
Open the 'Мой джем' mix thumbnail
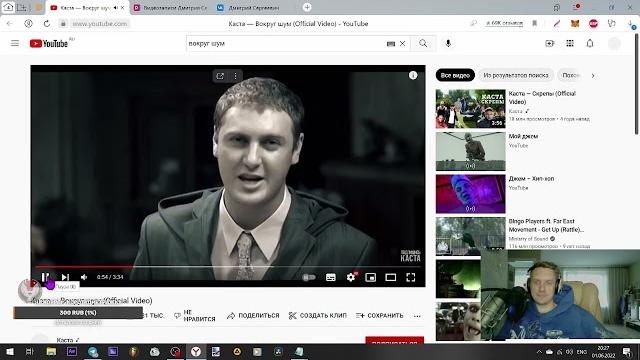click(x=470, y=151)
